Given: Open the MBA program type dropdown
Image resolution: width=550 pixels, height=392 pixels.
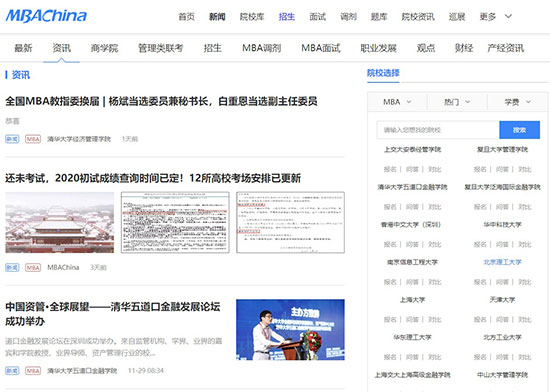Looking at the screenshot, I should pyautogui.click(x=397, y=102).
